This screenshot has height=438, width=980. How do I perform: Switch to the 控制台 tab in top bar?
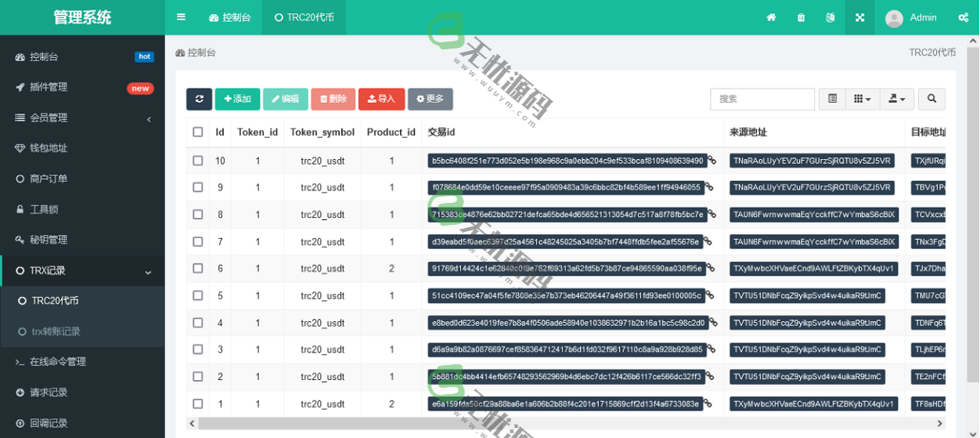[x=230, y=17]
